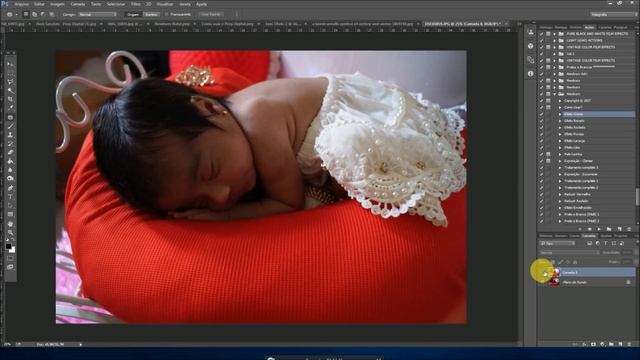The width and height of the screenshot is (640, 360).
Task: Open the layer blend mode dropdown
Action: [x=569, y=253]
